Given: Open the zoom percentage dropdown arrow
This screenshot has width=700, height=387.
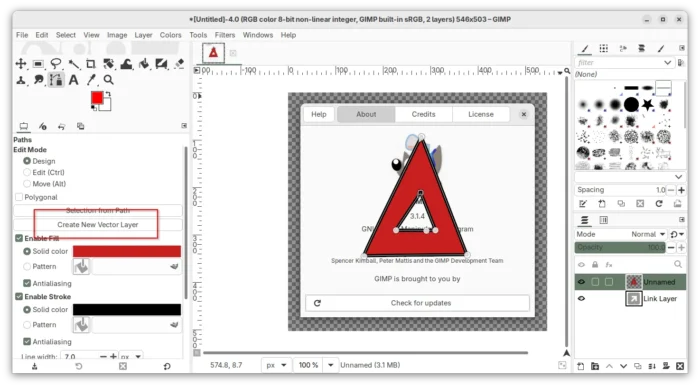Looking at the screenshot, I should coord(331,365).
